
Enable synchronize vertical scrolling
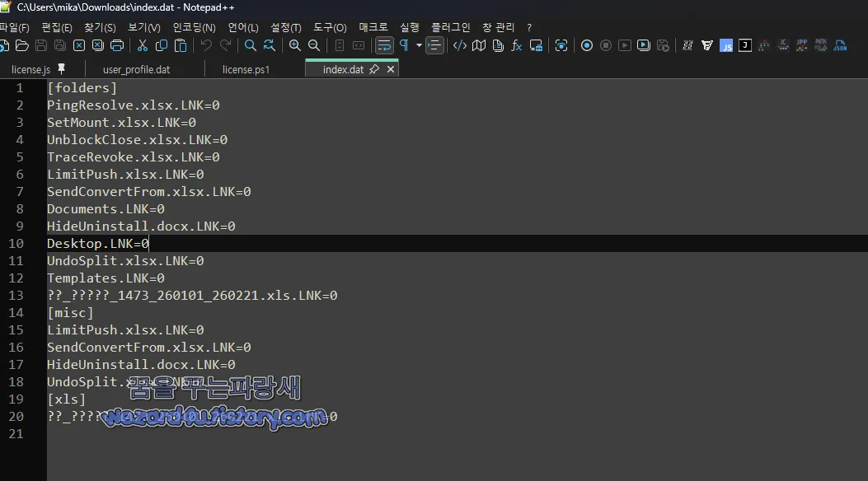340,46
